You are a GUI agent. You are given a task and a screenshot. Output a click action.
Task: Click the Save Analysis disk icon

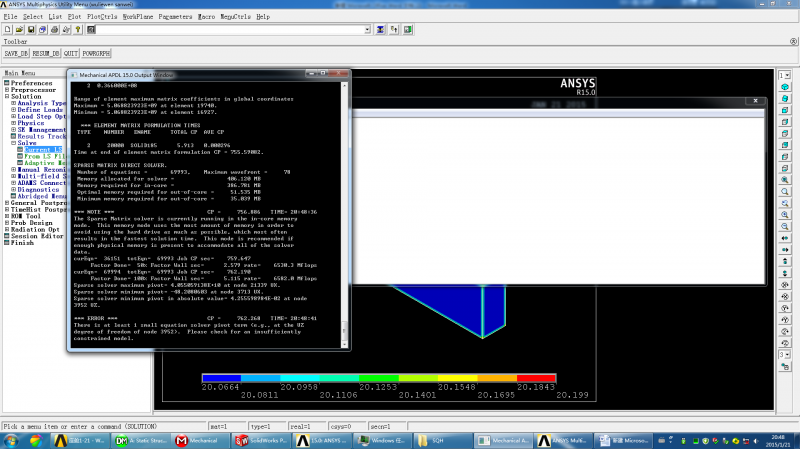(31, 30)
